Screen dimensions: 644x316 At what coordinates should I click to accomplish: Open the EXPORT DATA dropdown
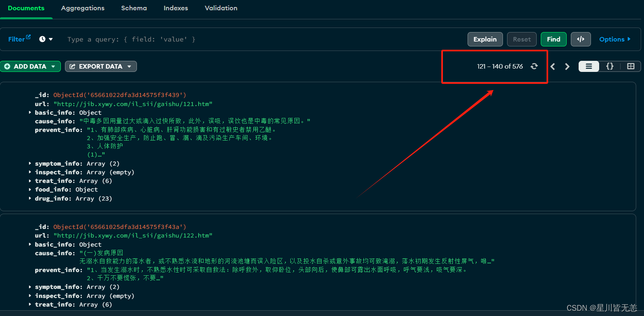pos(101,66)
